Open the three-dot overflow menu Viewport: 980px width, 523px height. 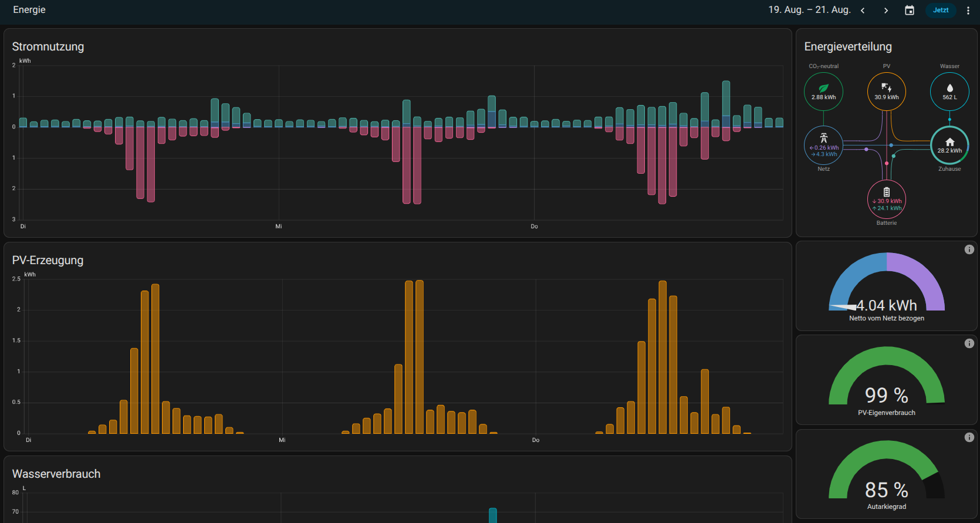968,11
